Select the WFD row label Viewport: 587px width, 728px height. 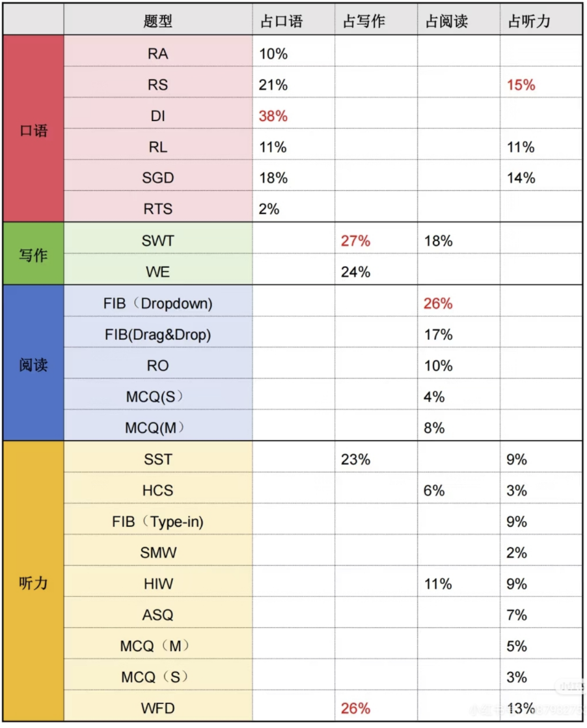(x=158, y=708)
